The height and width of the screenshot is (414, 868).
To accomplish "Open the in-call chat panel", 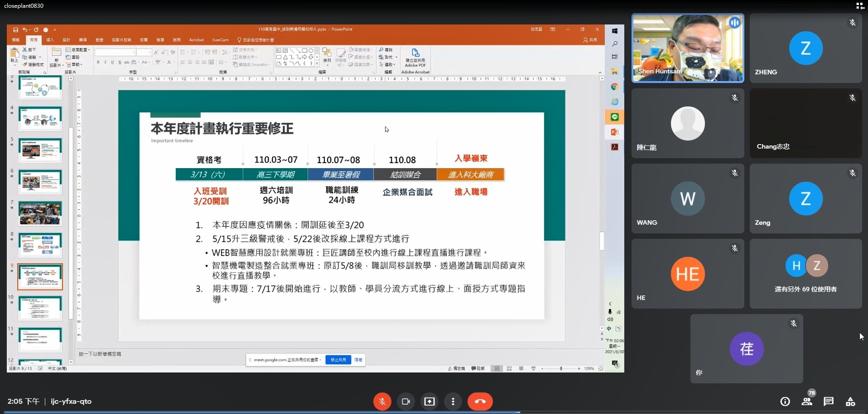I will 828,401.
